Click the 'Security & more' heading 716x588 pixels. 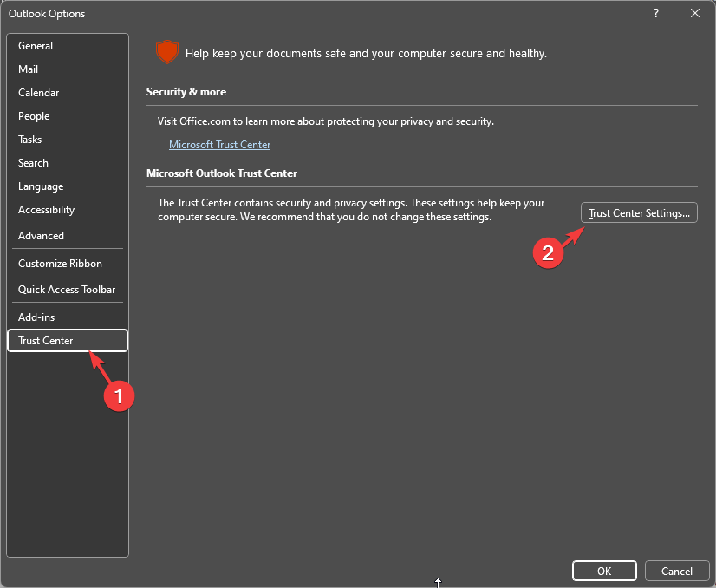point(186,92)
